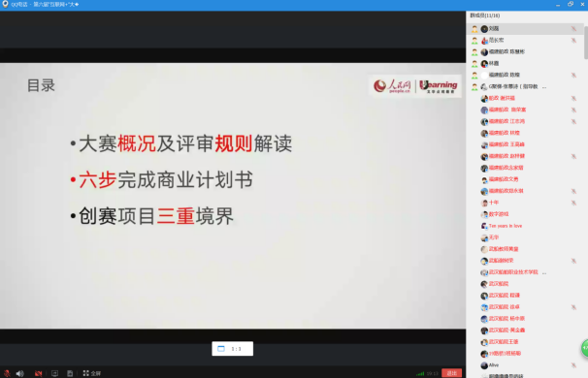The height and width of the screenshot is (378, 588).
Task: Click the green floating button at right edge
Action: click(585, 349)
